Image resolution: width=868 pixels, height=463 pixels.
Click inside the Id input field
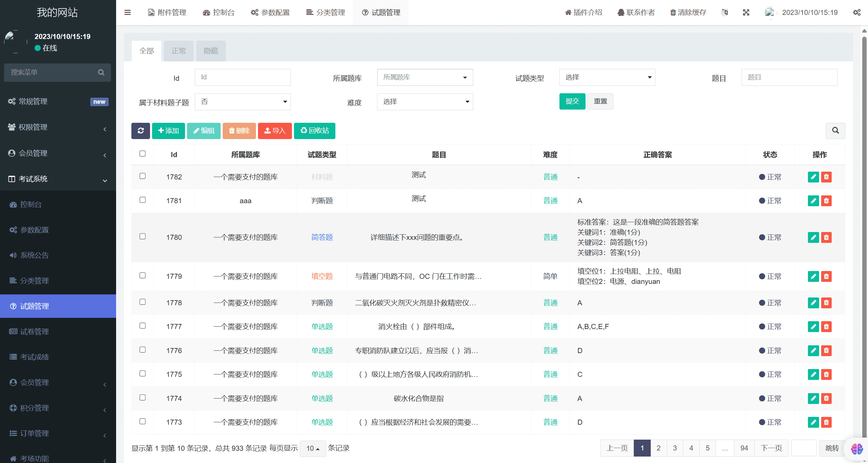click(x=242, y=77)
